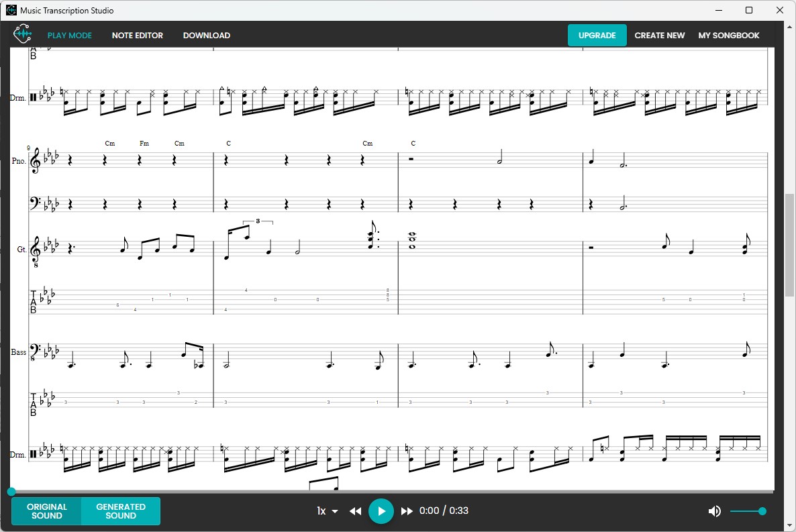Mute audio with the speaker icon
The width and height of the screenshot is (796, 532).
[x=714, y=511]
